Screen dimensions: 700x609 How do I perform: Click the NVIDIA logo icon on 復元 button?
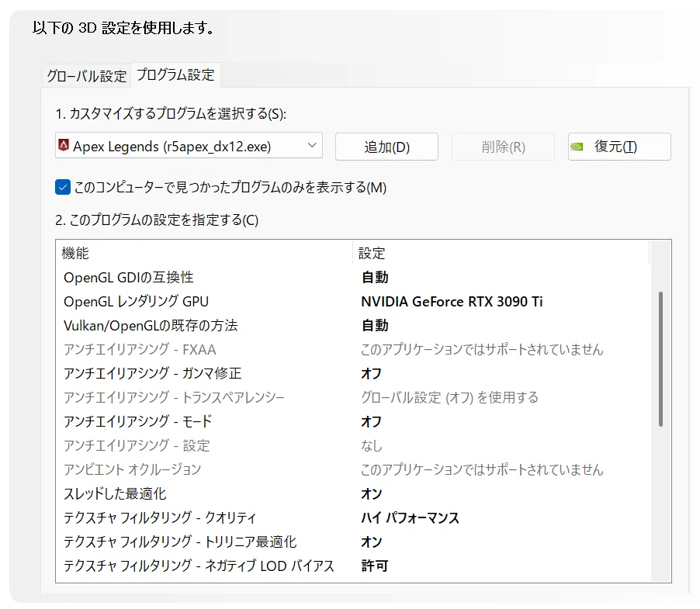577,147
